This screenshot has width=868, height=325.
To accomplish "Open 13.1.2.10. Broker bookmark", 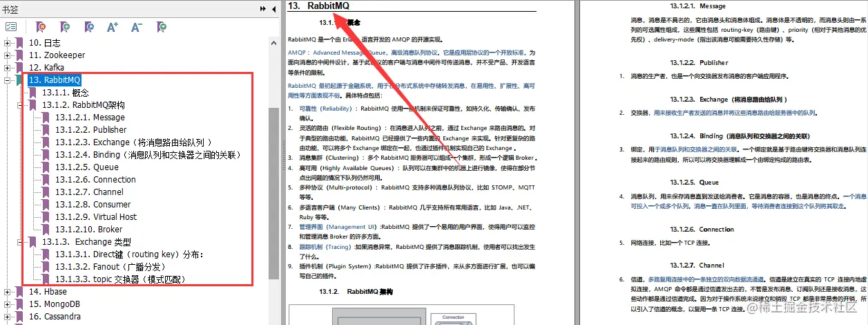I will tap(89, 230).
